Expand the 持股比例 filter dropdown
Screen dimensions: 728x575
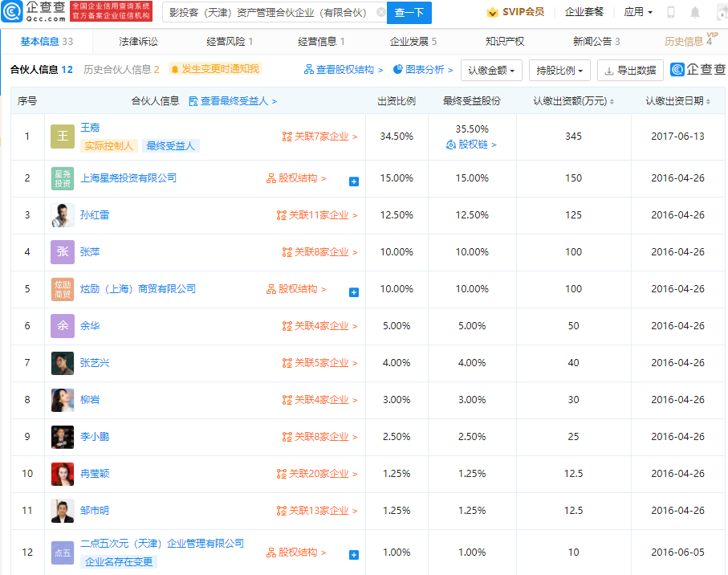[x=559, y=70]
